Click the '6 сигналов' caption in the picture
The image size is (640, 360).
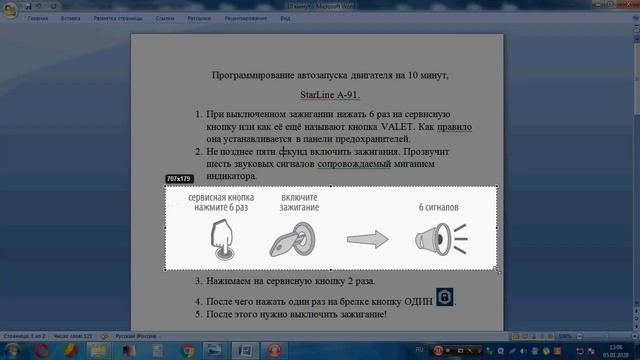coord(438,207)
